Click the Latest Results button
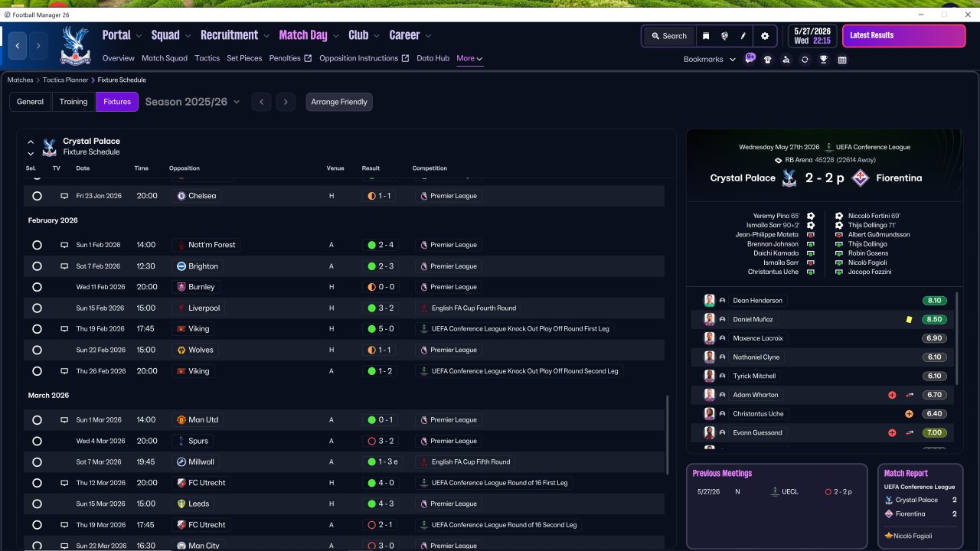Image resolution: width=980 pixels, height=551 pixels. [x=904, y=36]
